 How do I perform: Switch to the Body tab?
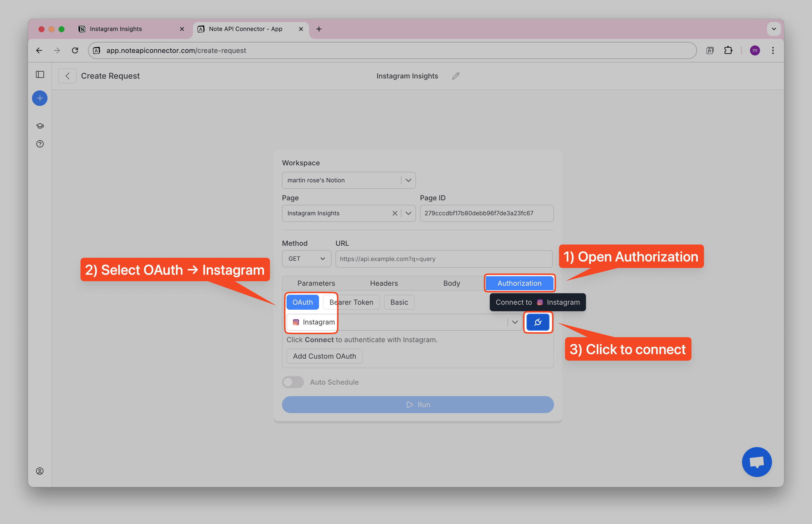coord(452,283)
